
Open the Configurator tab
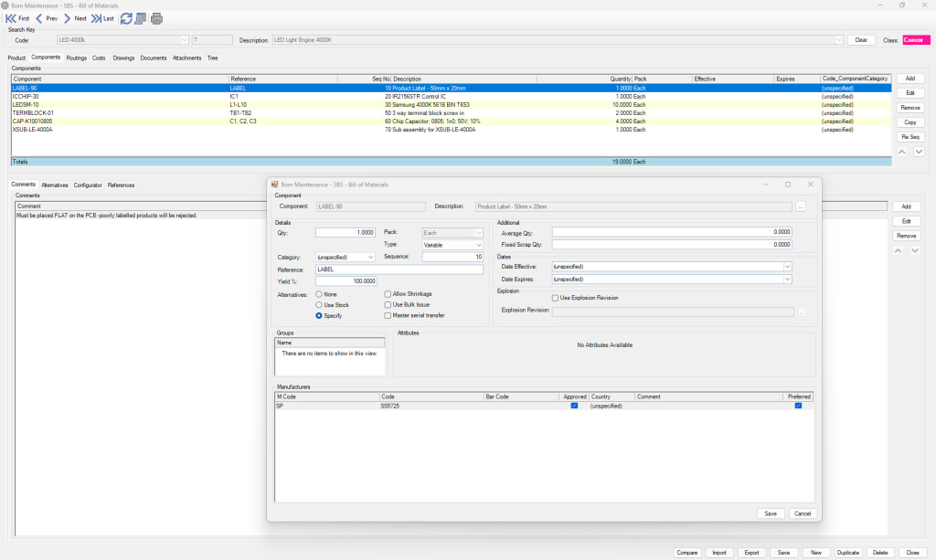88,185
